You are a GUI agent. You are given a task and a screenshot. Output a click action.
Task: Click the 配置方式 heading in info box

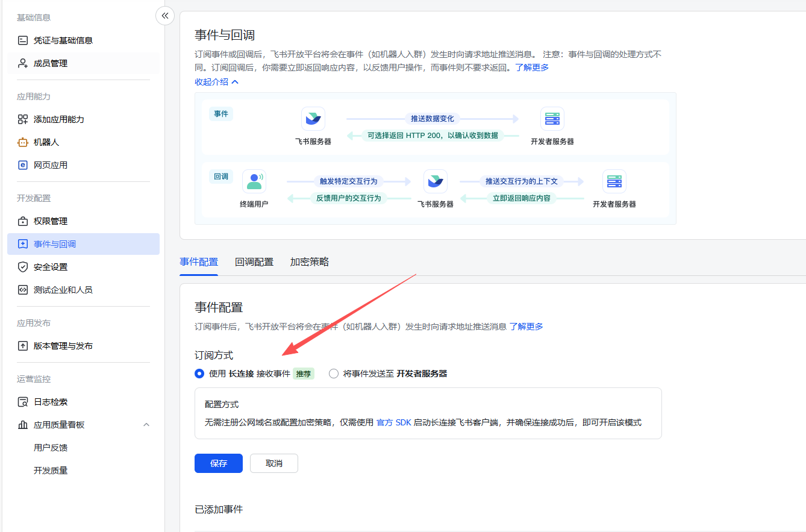(222, 404)
